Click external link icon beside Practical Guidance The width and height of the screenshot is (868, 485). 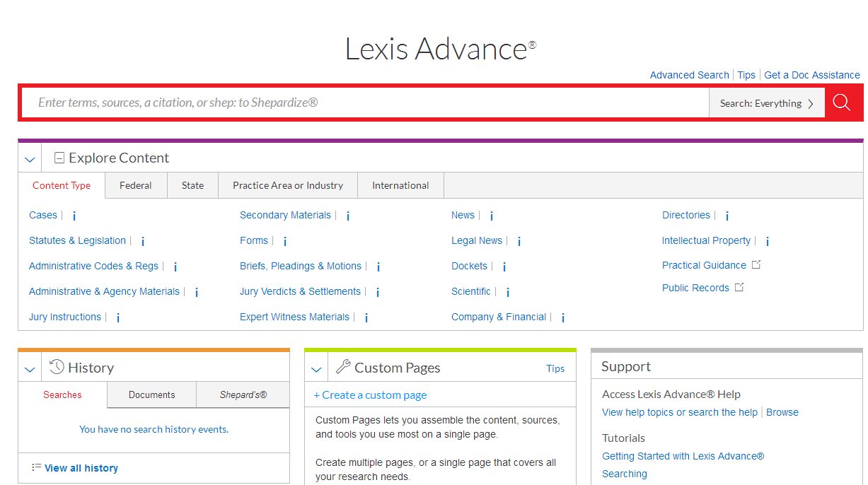click(x=756, y=264)
